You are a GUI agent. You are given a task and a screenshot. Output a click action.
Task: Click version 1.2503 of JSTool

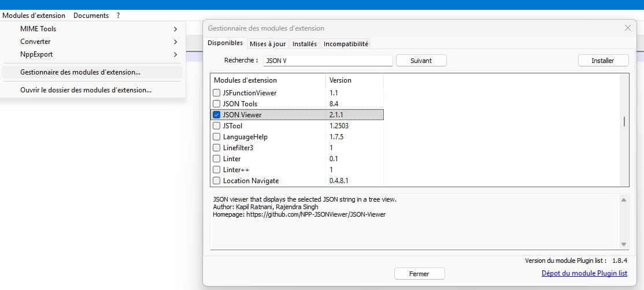pos(339,126)
